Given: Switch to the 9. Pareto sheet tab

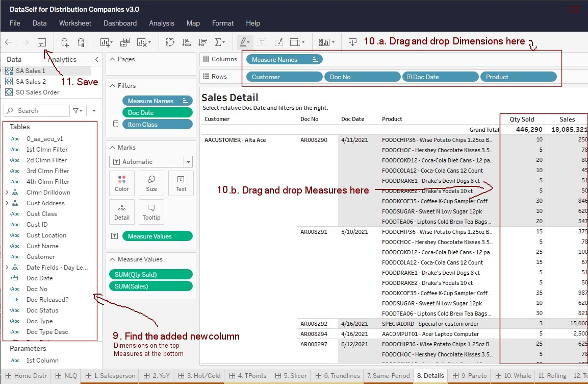Looking at the screenshot, I should (470, 375).
